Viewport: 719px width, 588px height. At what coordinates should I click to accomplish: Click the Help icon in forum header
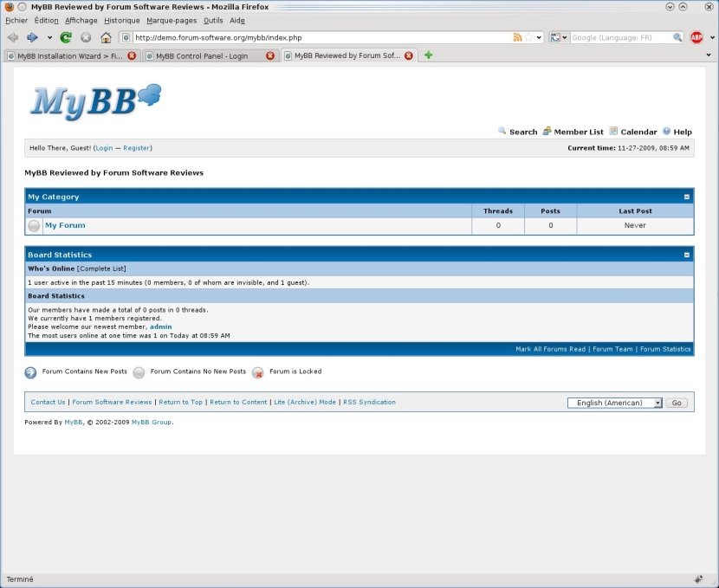click(x=664, y=132)
